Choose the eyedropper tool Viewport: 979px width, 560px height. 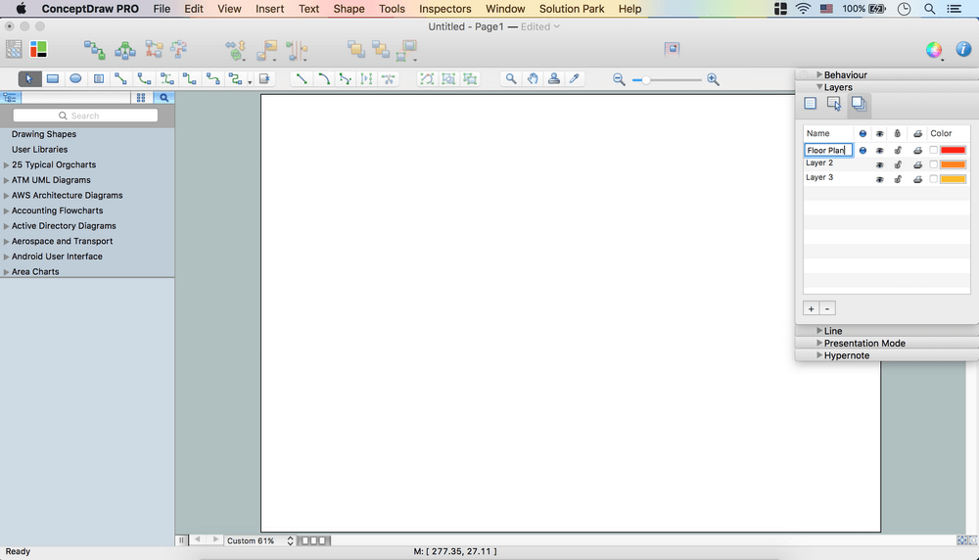pos(575,79)
